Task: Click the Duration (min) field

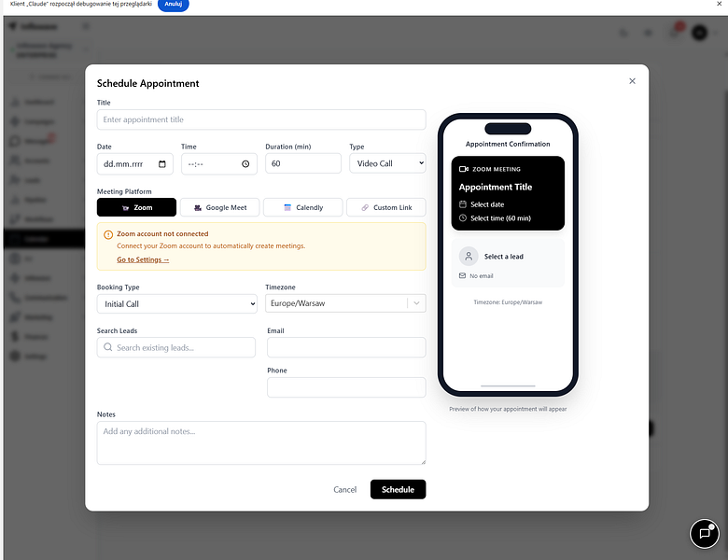Action: pyautogui.click(x=303, y=163)
